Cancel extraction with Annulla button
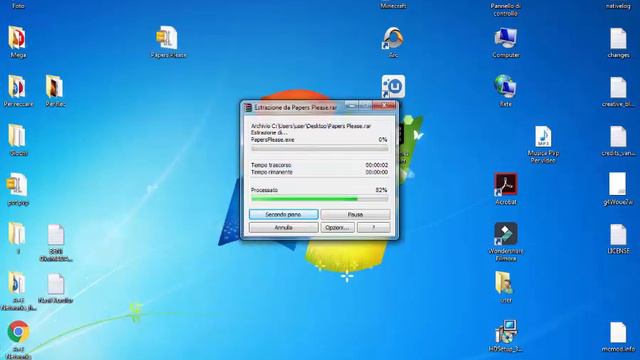The width and height of the screenshot is (640, 360). pos(283,227)
